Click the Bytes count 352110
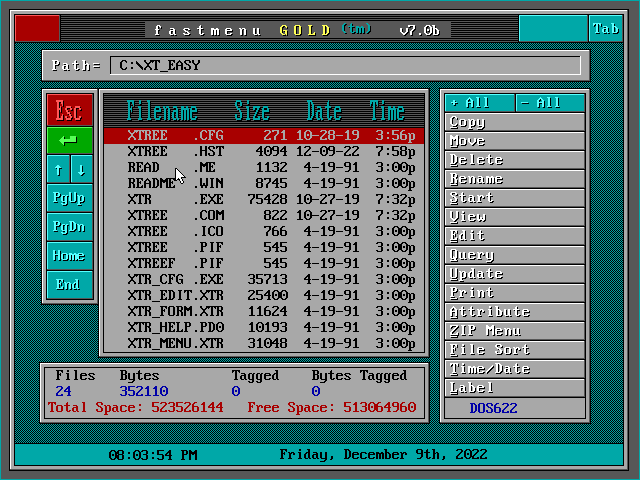Viewport: 640px width, 480px height. pyautogui.click(x=144, y=391)
